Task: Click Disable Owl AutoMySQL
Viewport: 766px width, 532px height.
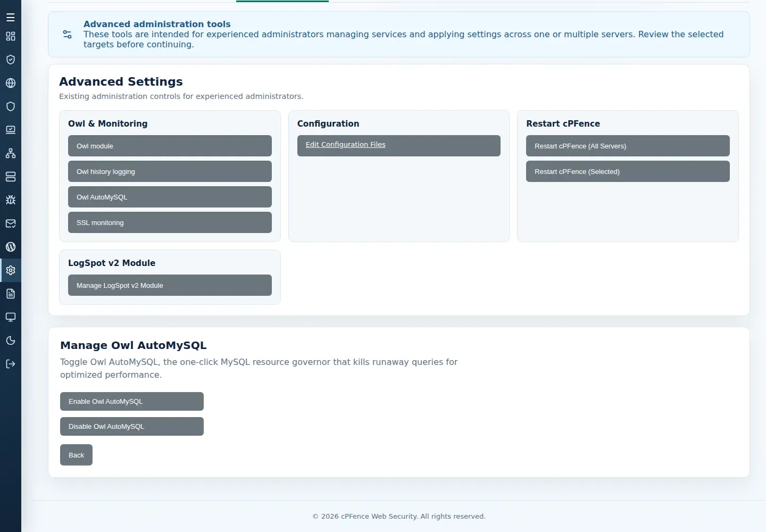Action: pos(132,427)
